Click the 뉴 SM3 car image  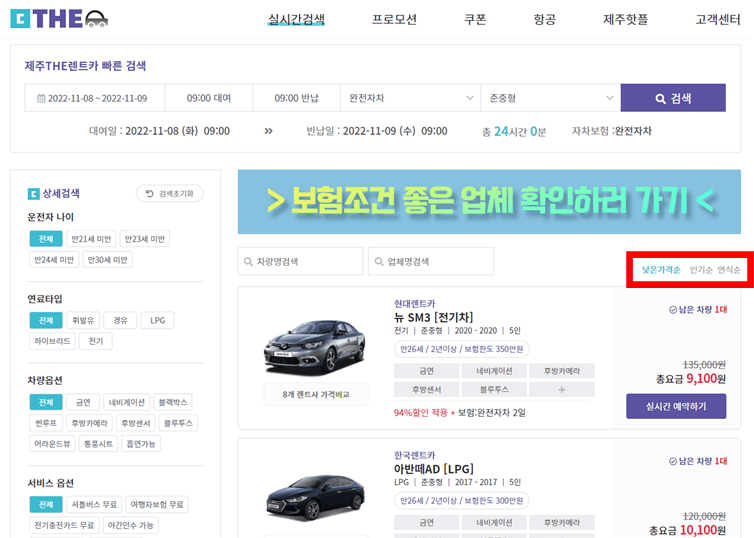click(315, 347)
